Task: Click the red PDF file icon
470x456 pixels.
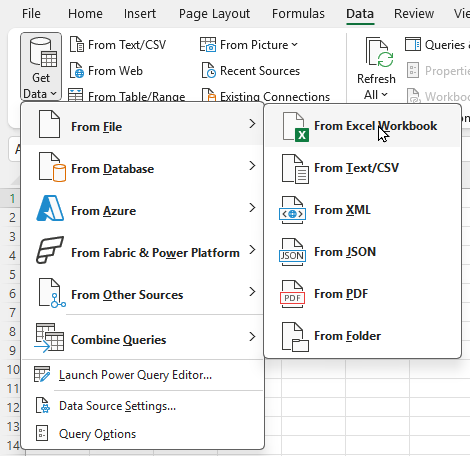Action: pyautogui.click(x=292, y=294)
